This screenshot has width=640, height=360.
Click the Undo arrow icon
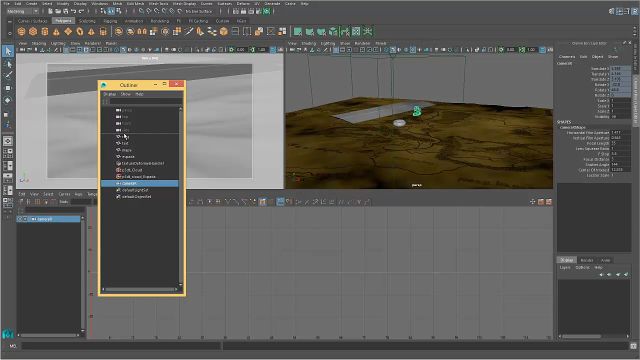[73, 11]
